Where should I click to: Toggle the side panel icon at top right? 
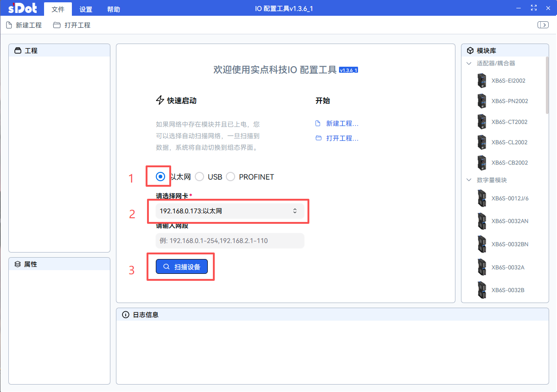click(543, 25)
